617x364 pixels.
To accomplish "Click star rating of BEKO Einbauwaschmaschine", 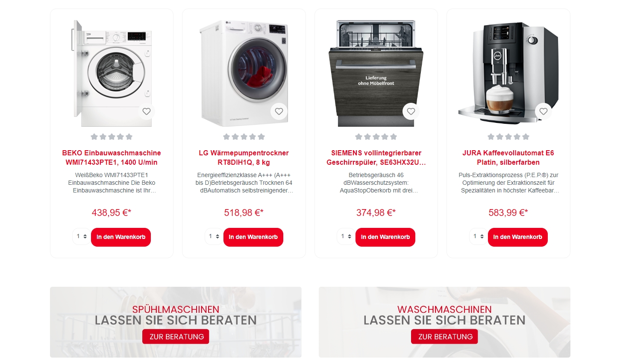I will (x=112, y=137).
